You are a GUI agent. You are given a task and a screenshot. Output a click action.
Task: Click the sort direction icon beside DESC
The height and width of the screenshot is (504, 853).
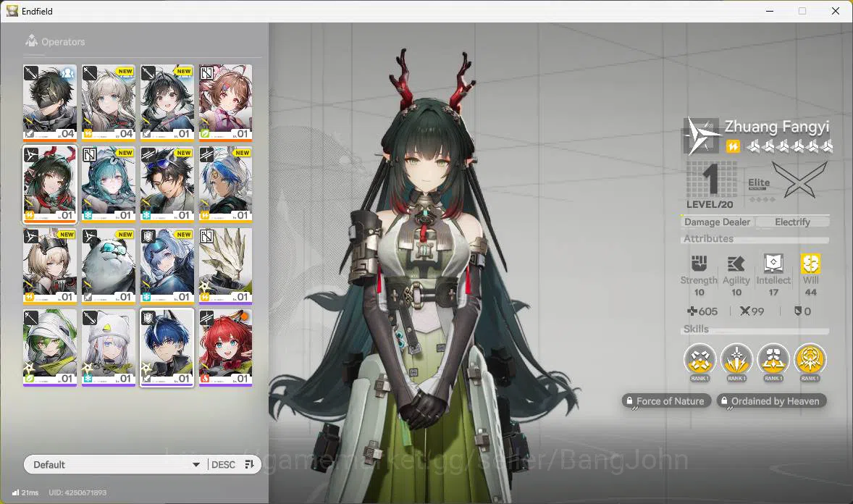(x=249, y=464)
